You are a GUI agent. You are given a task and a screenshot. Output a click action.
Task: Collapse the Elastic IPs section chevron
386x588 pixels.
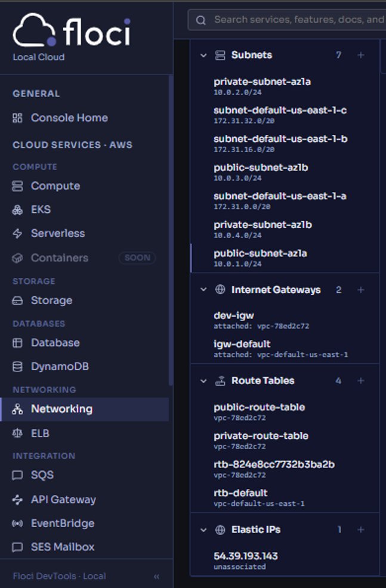tap(203, 530)
